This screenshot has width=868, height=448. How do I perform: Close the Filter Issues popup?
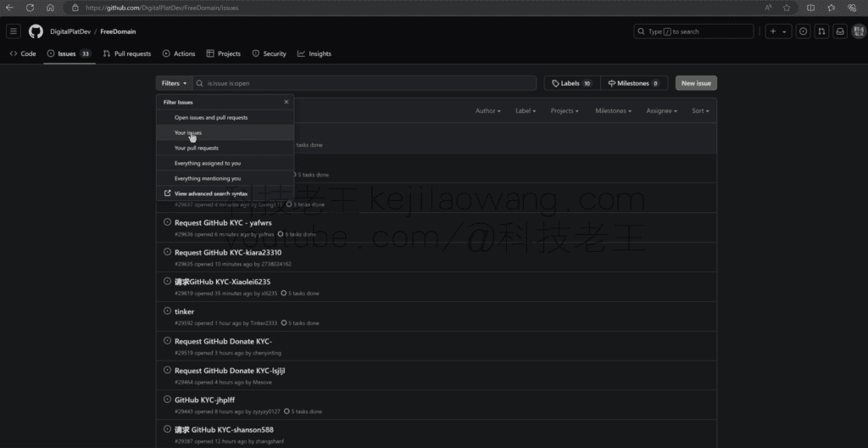[x=287, y=102]
